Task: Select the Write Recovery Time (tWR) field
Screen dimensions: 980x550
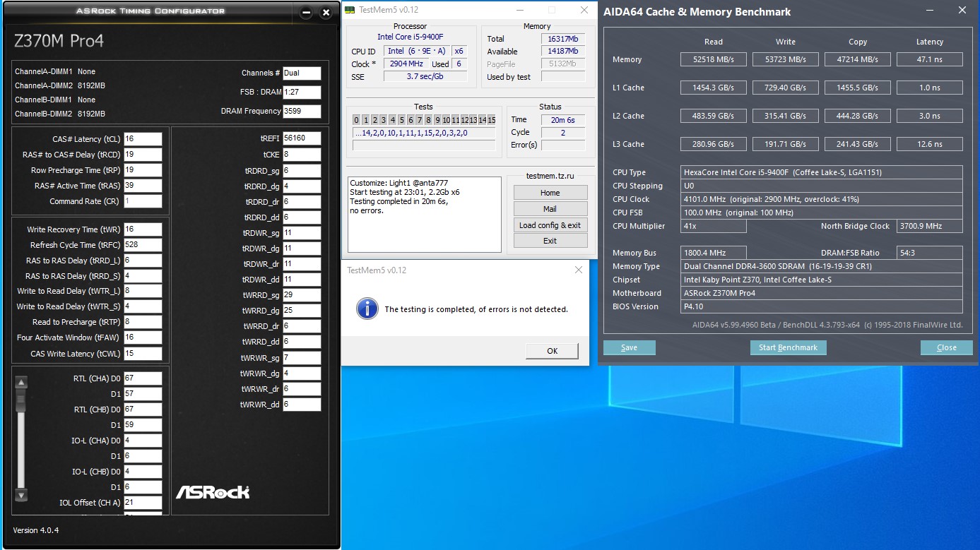Action: click(x=143, y=229)
